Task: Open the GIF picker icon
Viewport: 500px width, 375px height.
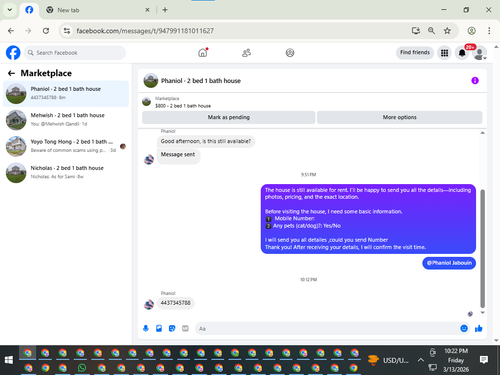Action: (x=185, y=329)
